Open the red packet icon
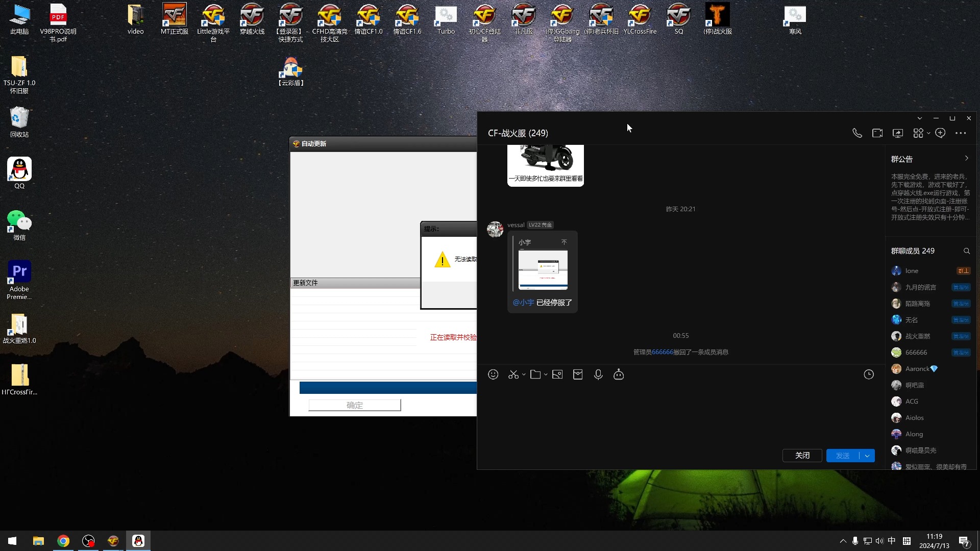The width and height of the screenshot is (980, 551). (x=578, y=374)
